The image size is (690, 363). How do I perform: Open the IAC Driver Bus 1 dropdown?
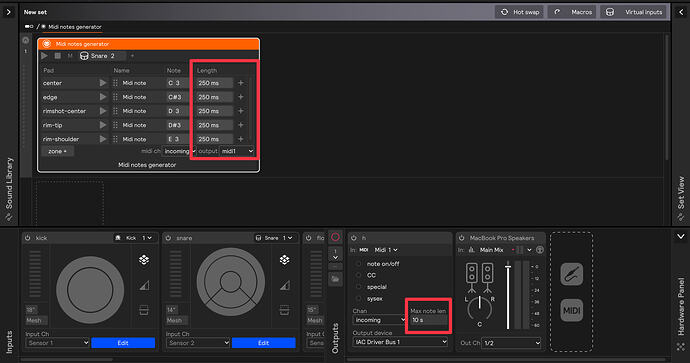400,342
